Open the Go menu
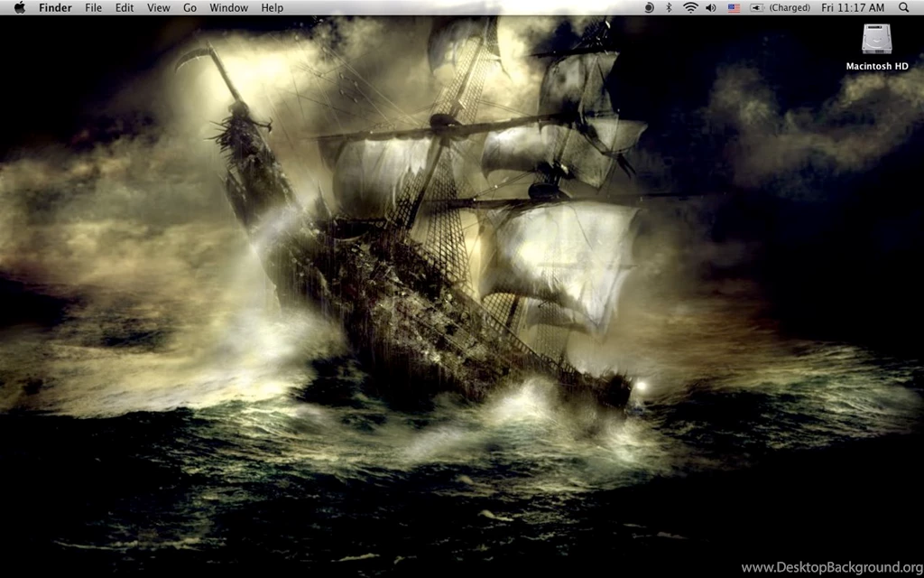The height and width of the screenshot is (578, 924). [x=189, y=7]
